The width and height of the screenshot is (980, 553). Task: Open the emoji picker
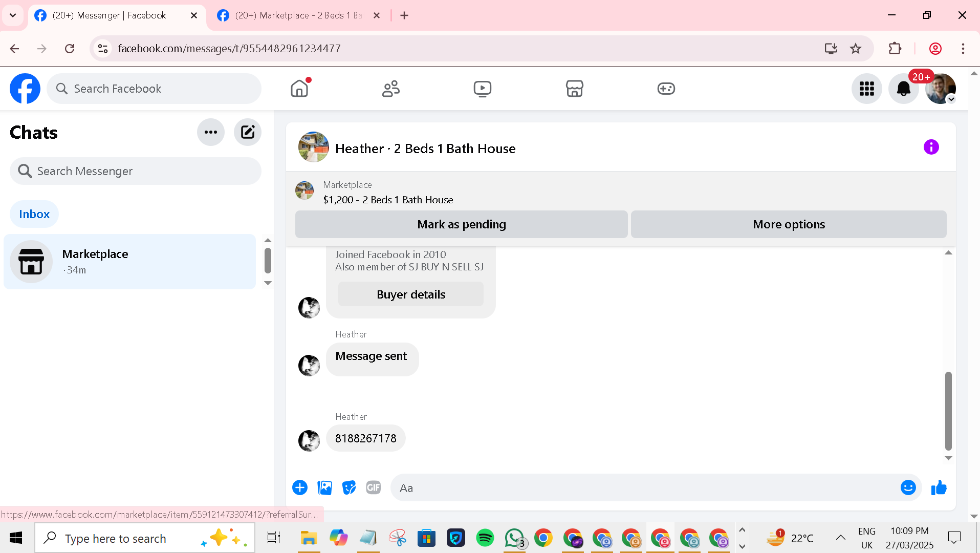[x=908, y=487]
